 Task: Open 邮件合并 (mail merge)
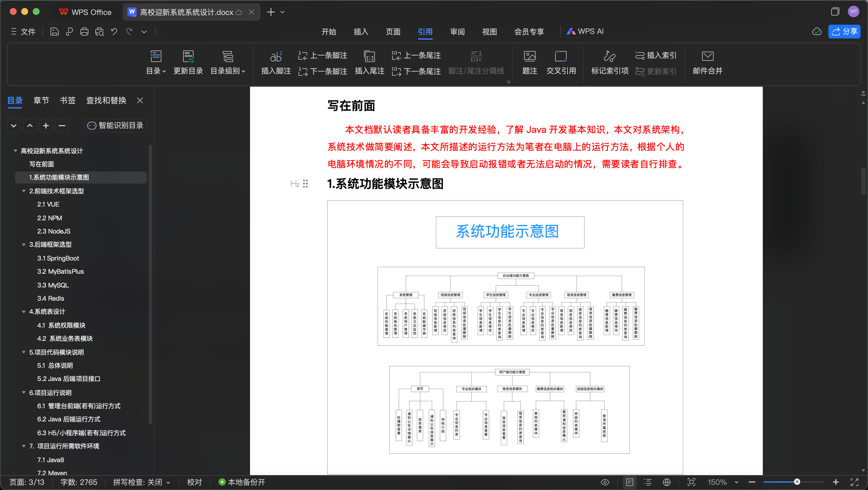coord(708,63)
